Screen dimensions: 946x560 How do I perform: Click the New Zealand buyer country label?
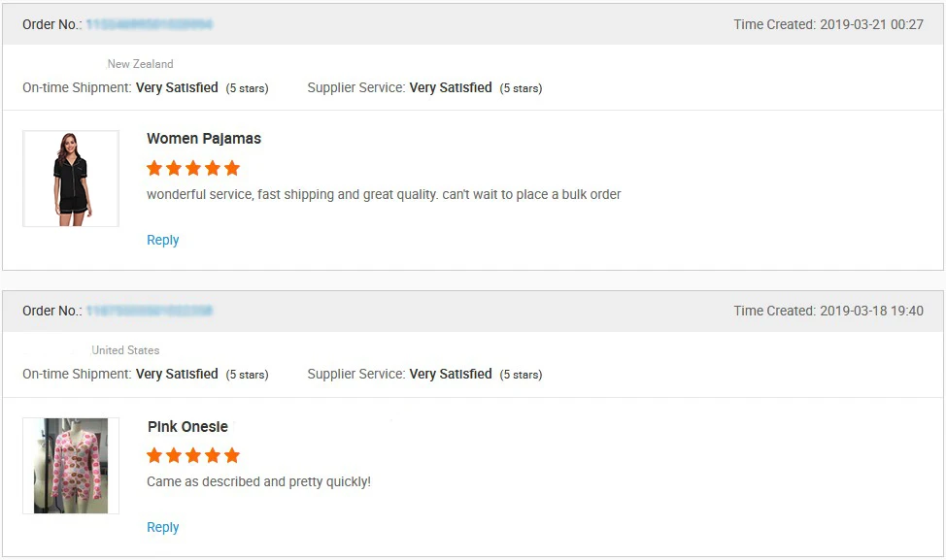click(x=141, y=64)
